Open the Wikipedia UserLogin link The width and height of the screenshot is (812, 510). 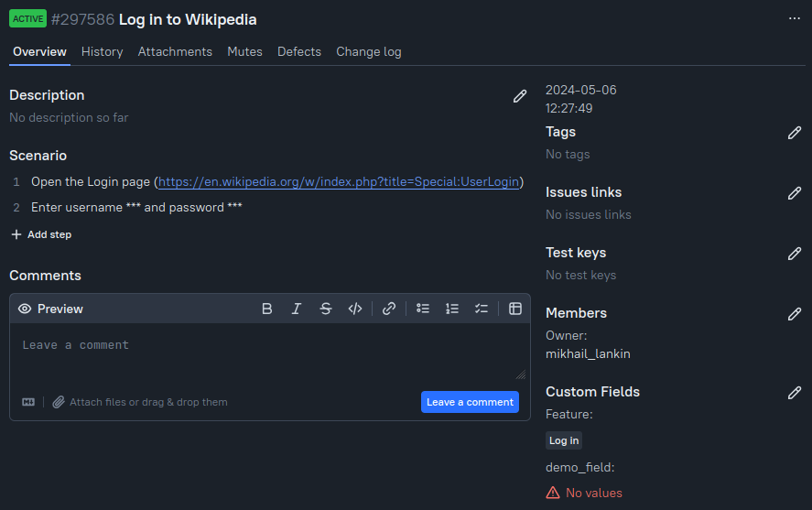(339, 182)
